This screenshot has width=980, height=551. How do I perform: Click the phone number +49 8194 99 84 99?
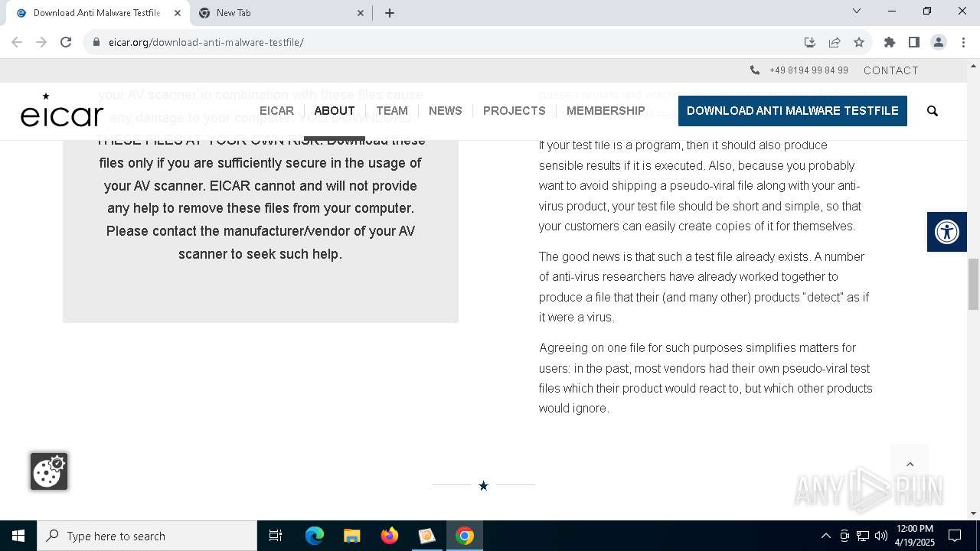(808, 70)
